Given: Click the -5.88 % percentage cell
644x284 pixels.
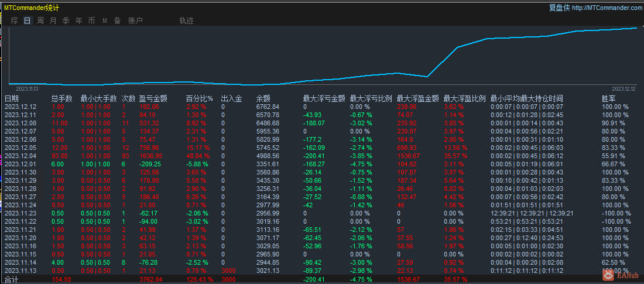Looking at the screenshot, I should pyautogui.click(x=197, y=164).
